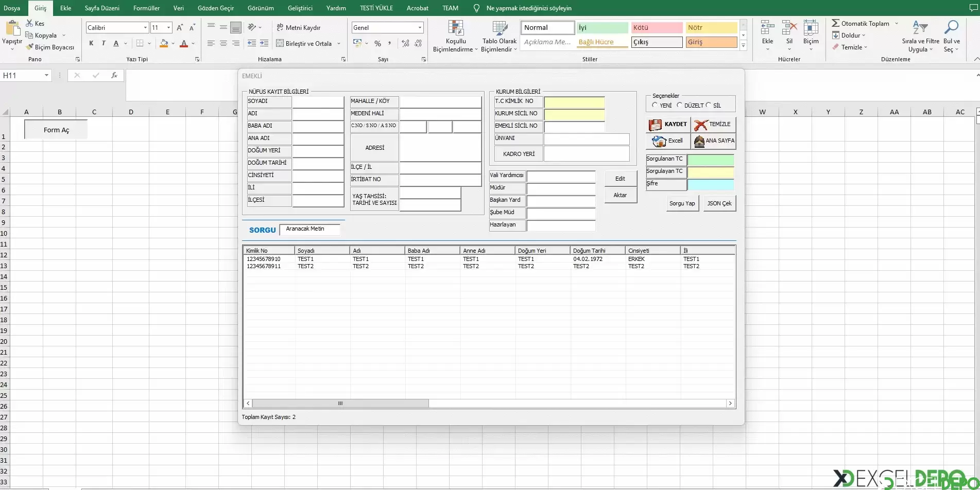Open the Calibri font name dropdown
This screenshot has width=980, height=490.
[x=145, y=27]
